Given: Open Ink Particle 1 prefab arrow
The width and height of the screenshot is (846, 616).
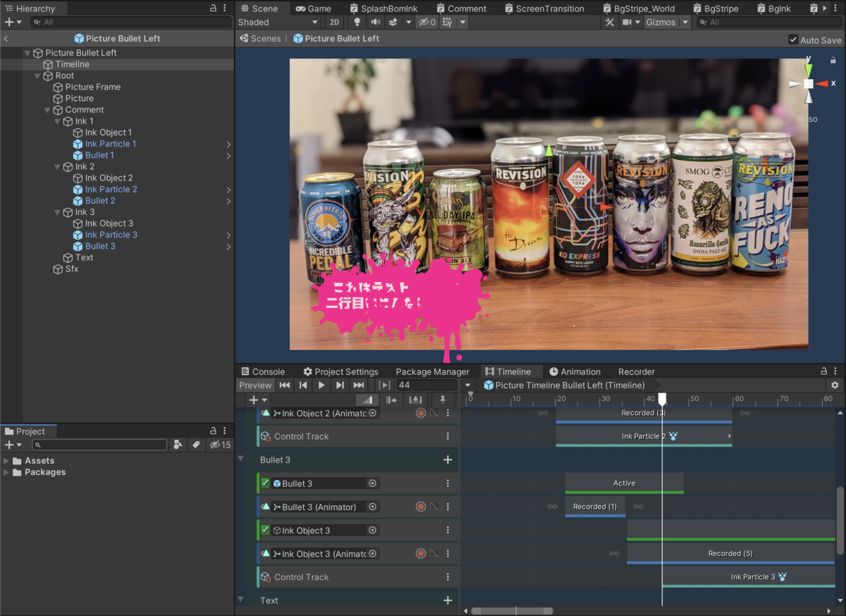Looking at the screenshot, I should 228,144.
